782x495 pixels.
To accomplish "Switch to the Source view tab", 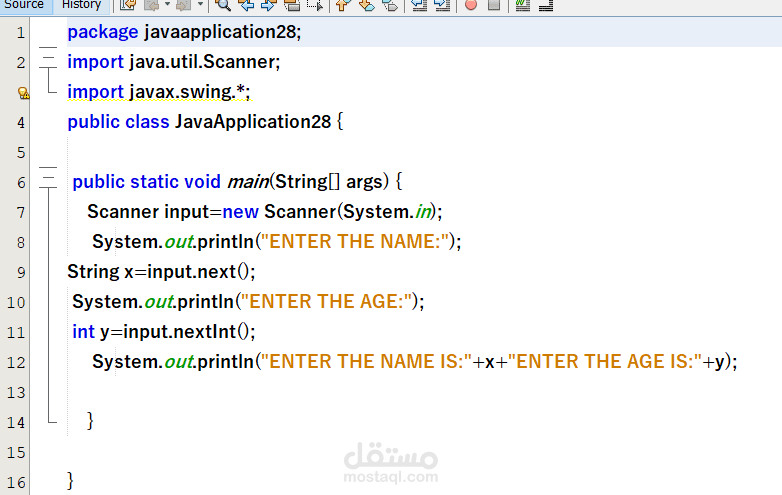I will (24, 5).
